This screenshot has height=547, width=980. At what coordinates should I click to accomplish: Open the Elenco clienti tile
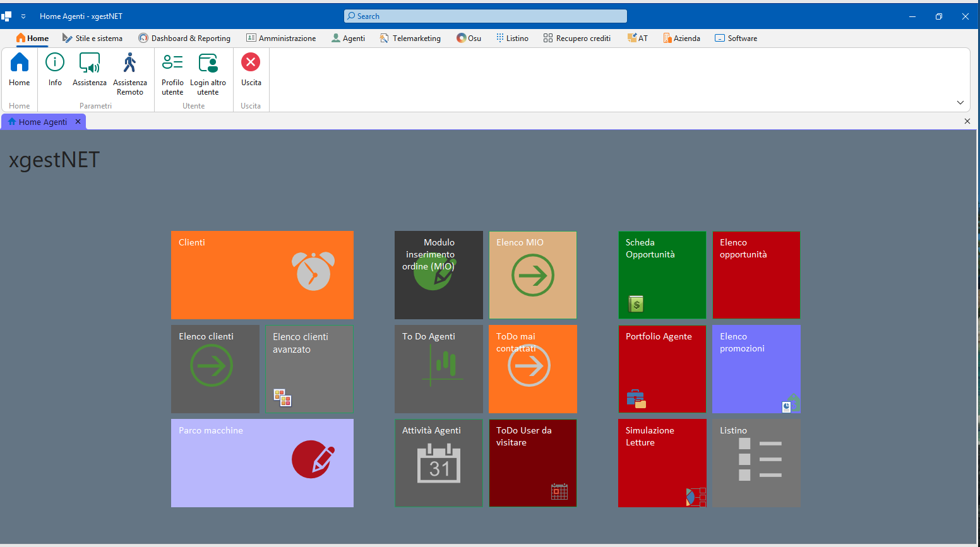(x=215, y=369)
